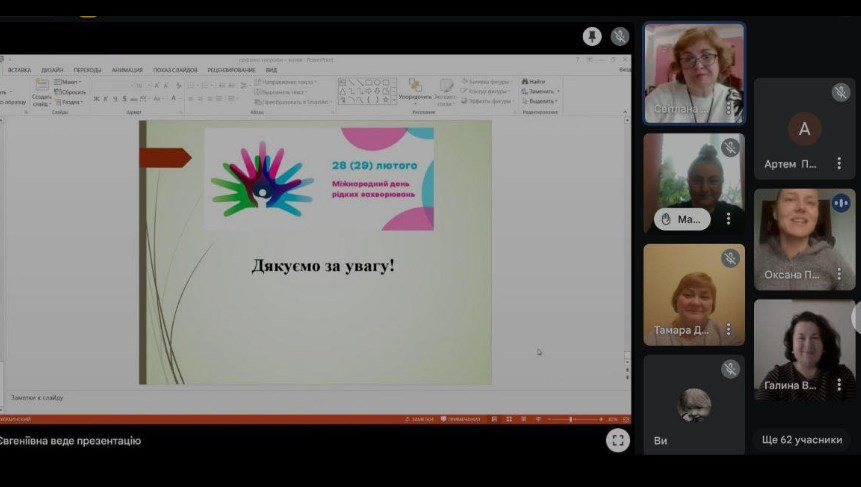Select the Дякуємо за увагу! text on the slide

pos(323,266)
